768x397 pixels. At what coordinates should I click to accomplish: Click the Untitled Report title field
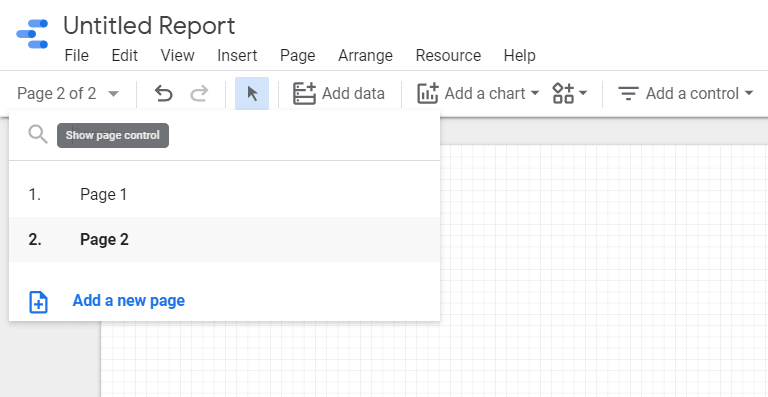tap(149, 26)
